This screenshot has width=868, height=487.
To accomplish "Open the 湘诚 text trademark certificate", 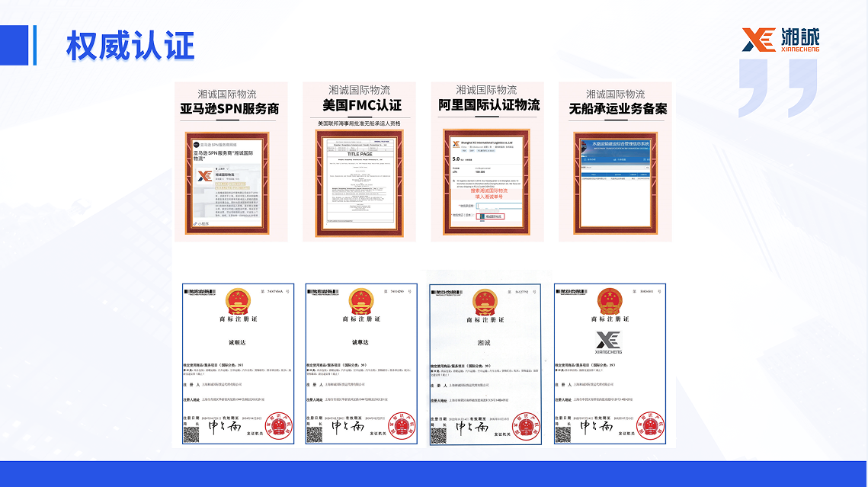I will click(485, 365).
